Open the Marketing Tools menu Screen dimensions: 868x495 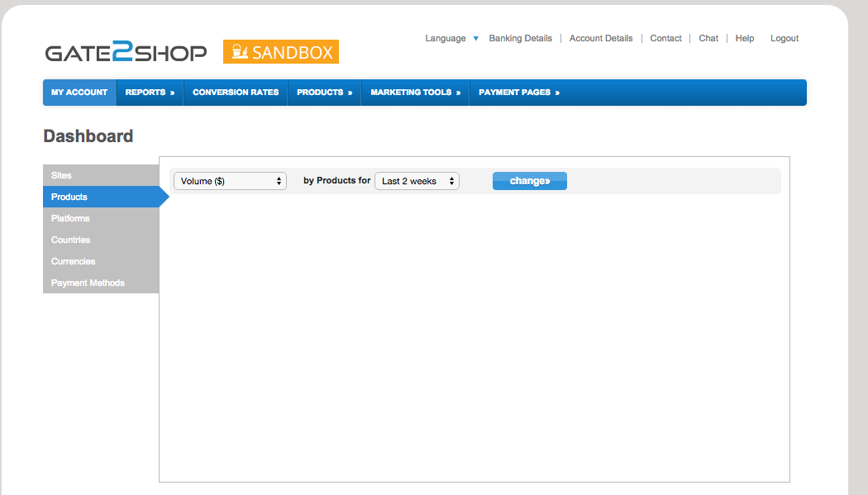click(x=416, y=93)
